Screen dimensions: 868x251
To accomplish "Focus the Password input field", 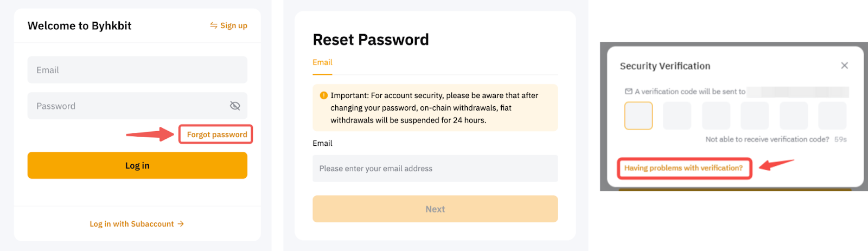I will (127, 106).
